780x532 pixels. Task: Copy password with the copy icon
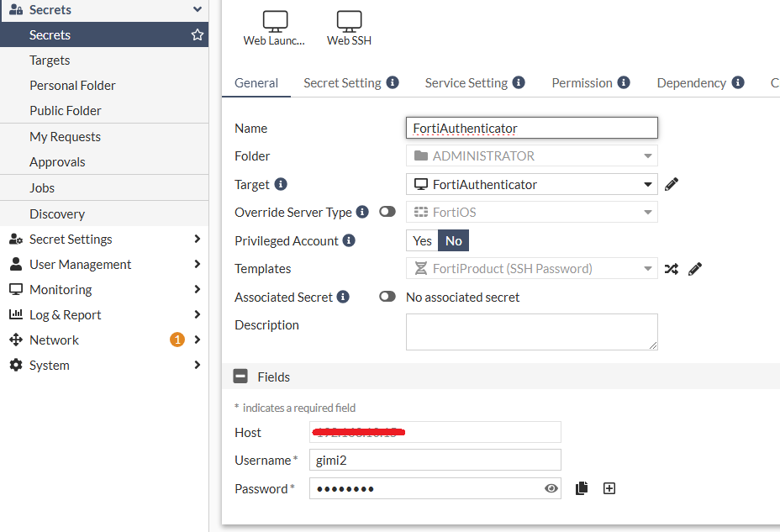click(x=582, y=488)
